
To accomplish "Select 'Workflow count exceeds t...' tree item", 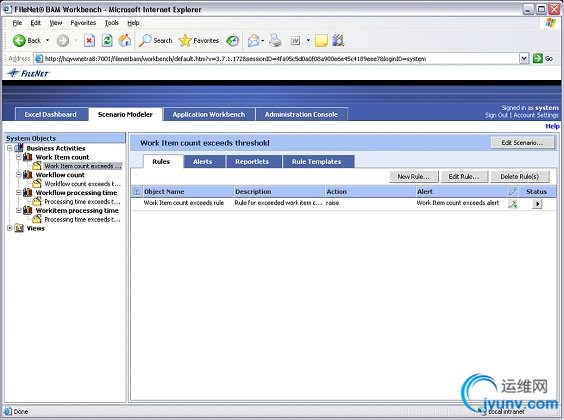I will [82, 184].
